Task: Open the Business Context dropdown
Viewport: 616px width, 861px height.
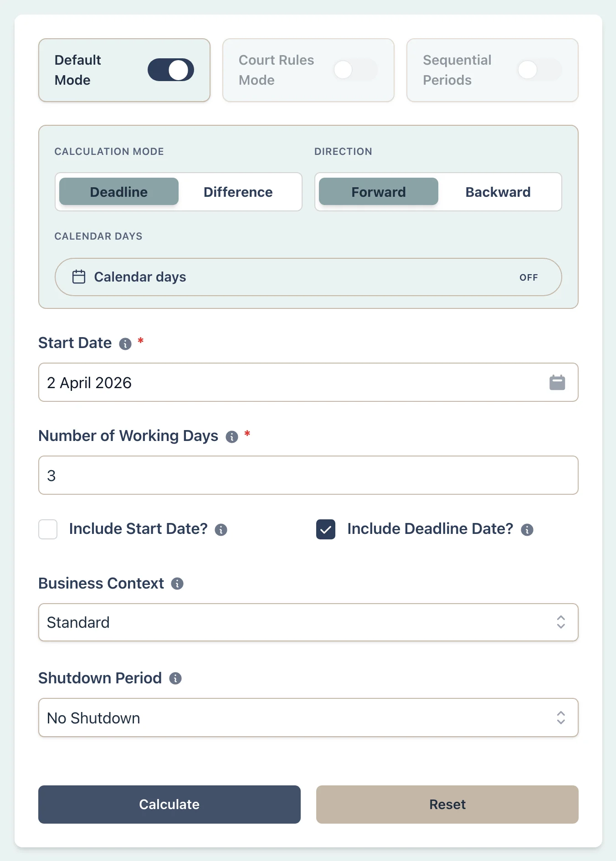Action: point(308,622)
